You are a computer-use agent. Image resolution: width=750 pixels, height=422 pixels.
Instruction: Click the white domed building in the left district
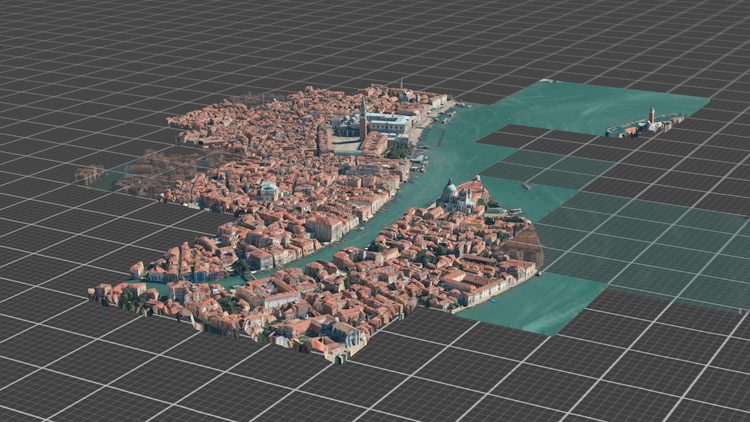[268, 189]
